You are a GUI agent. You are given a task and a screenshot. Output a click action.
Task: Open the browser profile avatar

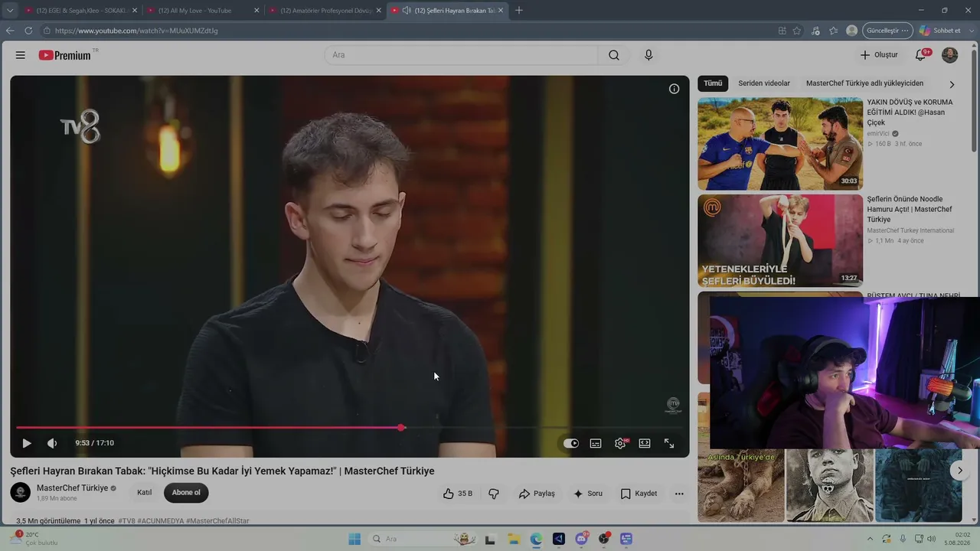(852, 31)
